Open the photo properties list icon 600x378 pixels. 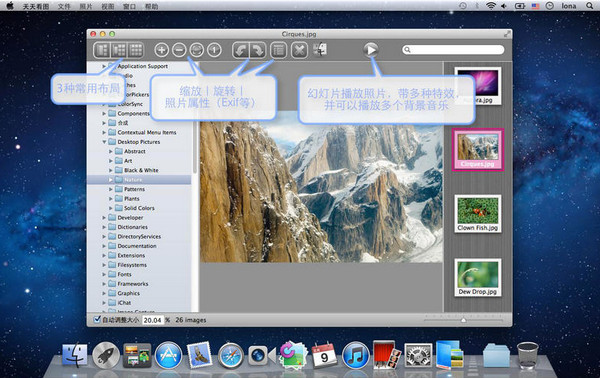(278, 50)
